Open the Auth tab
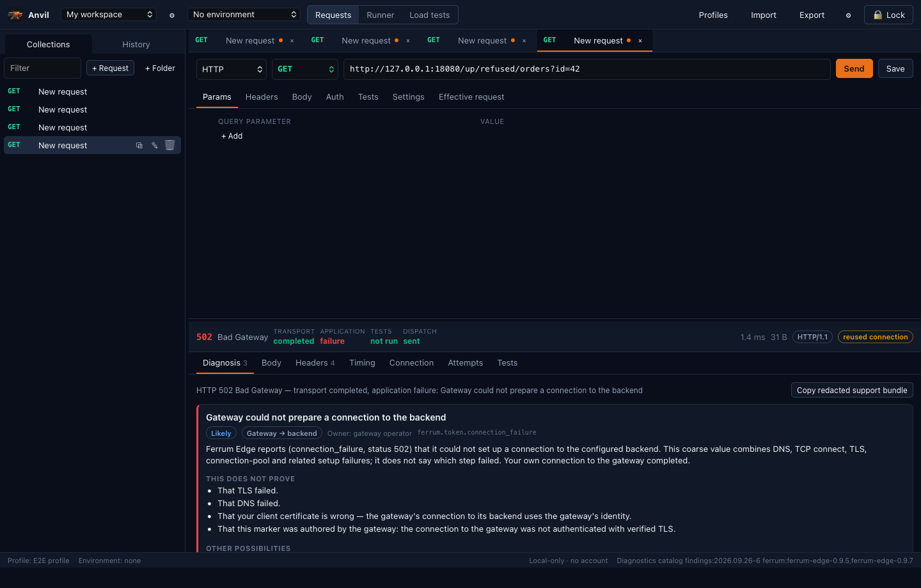 click(x=335, y=97)
